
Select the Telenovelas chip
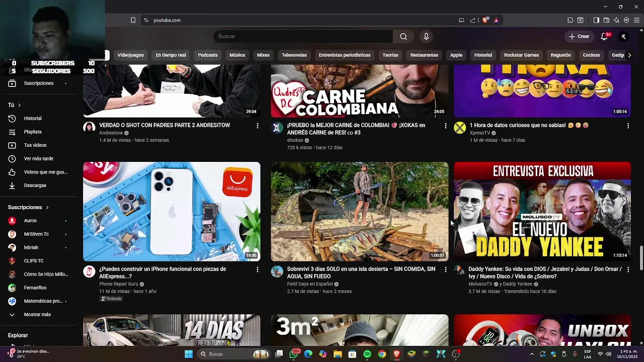[x=294, y=55]
